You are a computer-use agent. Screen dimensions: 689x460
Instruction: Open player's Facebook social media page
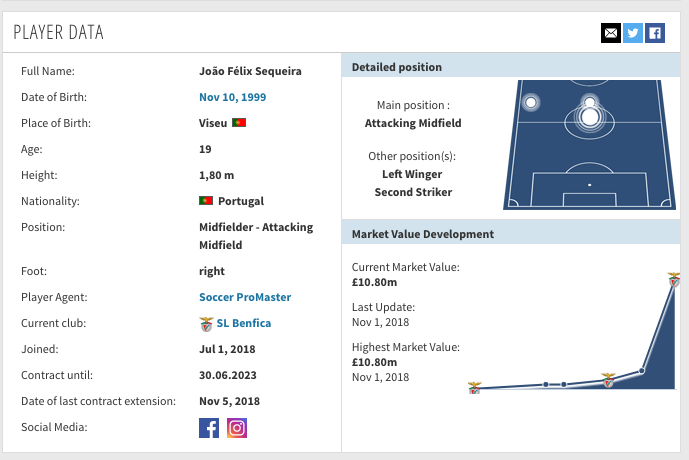click(x=209, y=428)
